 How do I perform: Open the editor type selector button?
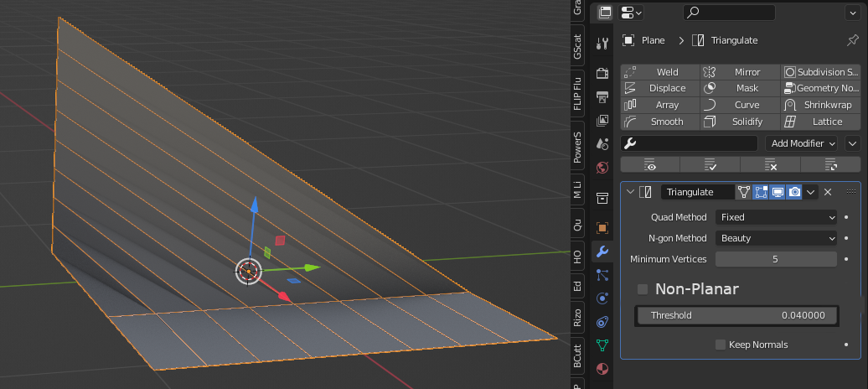pyautogui.click(x=605, y=13)
